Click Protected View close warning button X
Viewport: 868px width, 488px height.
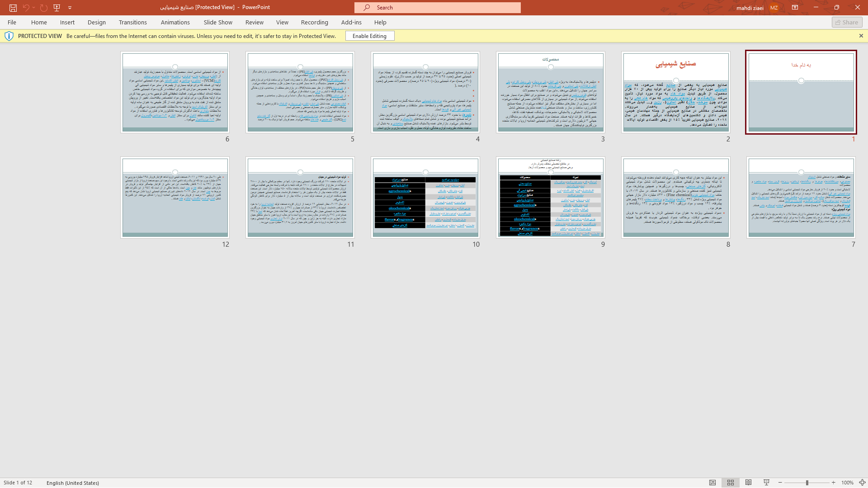click(x=861, y=36)
